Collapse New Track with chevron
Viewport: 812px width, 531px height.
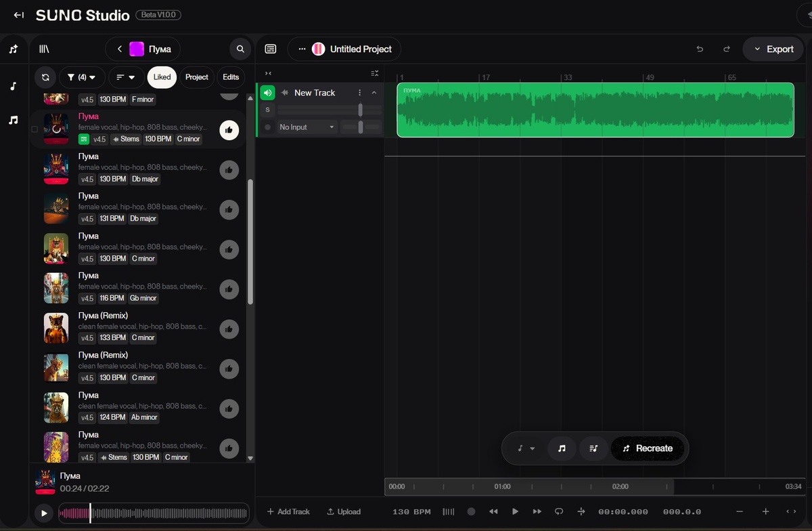coord(374,93)
